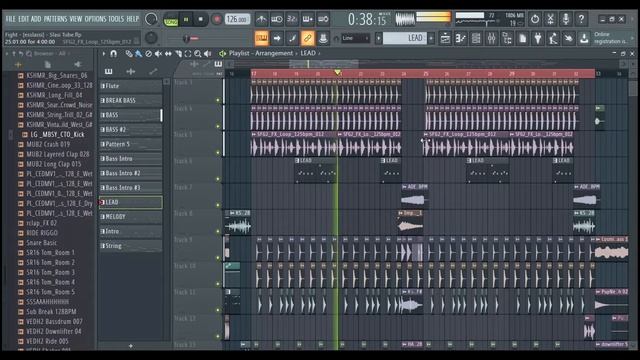Viewport: 640px width, 360px height.
Task: Click the 126.000 tempo field
Action: [237, 19]
